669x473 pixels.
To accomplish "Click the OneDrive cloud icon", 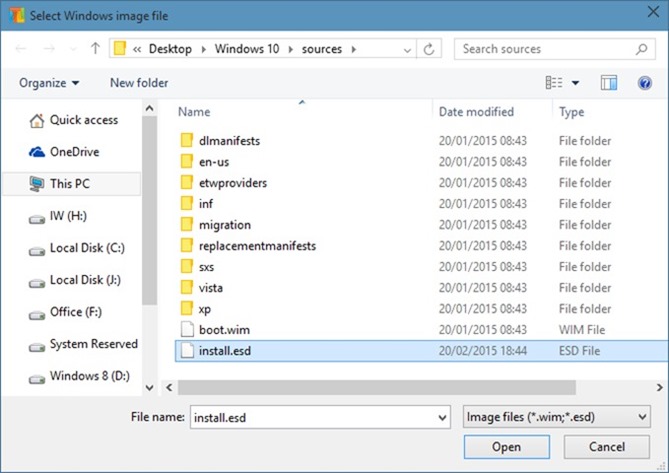I will pos(37,152).
